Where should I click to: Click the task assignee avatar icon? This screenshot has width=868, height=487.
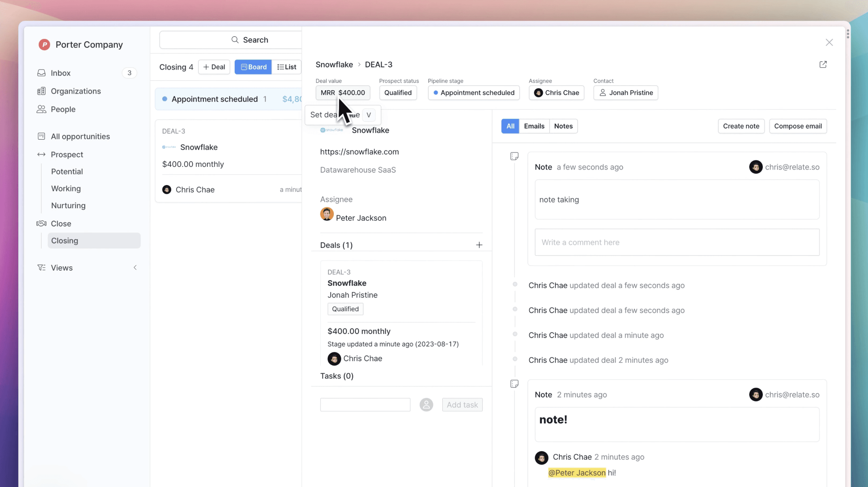pyautogui.click(x=426, y=405)
